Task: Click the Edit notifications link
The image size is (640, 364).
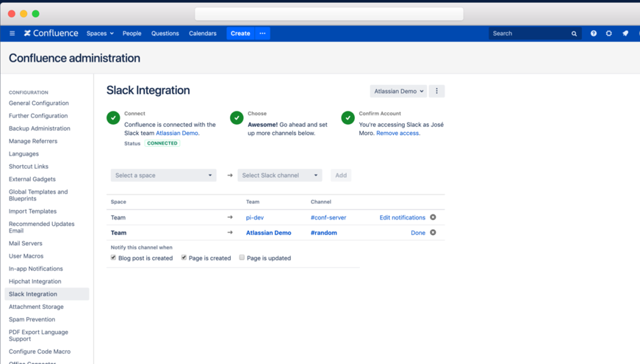Action: pos(402,218)
